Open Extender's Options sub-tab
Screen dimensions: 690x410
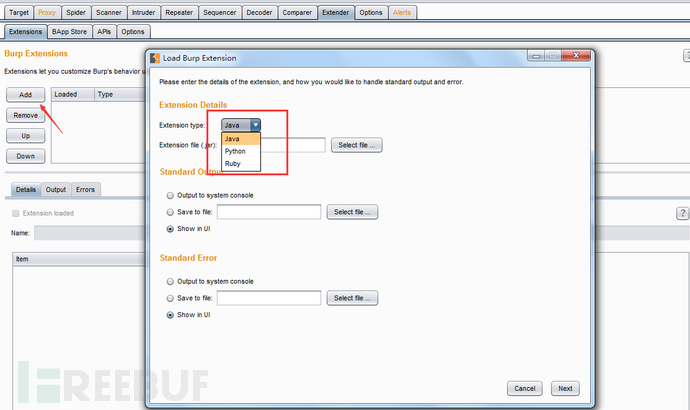[133, 32]
